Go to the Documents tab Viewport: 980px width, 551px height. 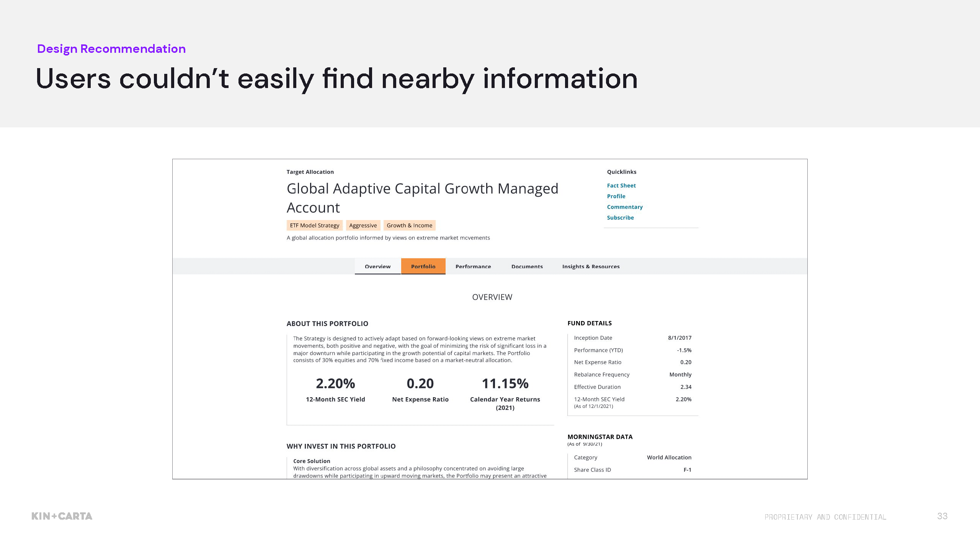pos(527,266)
